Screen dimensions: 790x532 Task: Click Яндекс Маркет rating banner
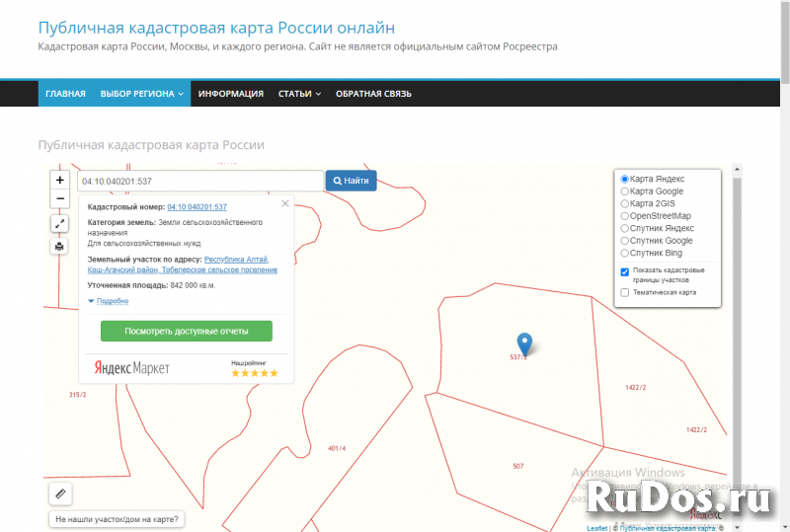pos(187,368)
